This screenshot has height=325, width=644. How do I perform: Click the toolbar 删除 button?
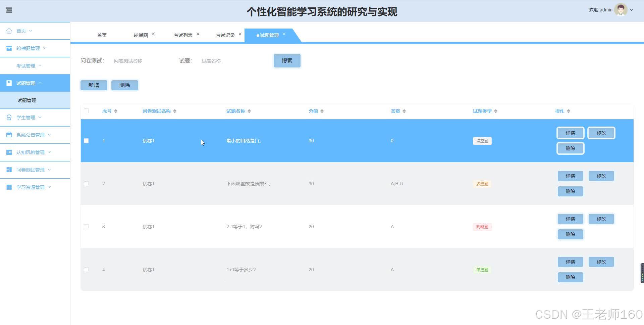(125, 85)
